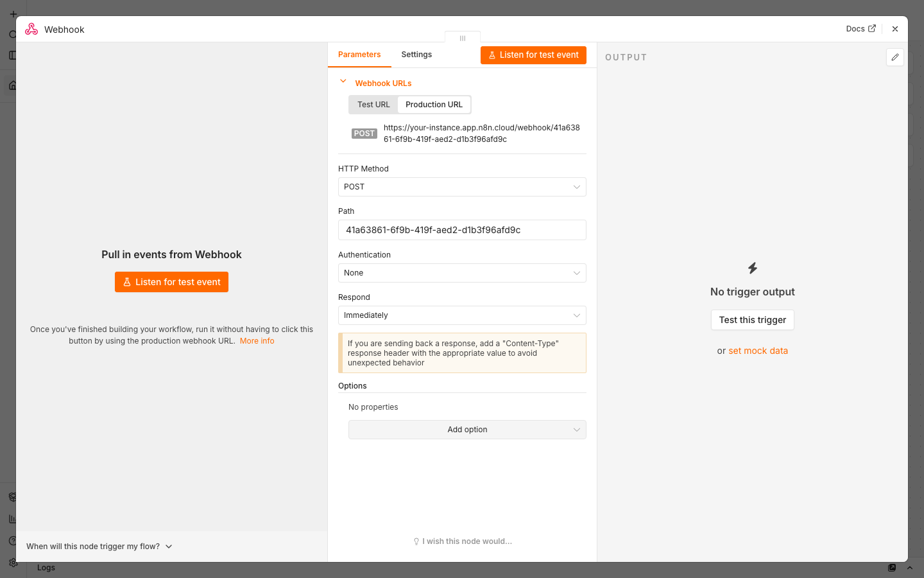Screen dimensions: 924x578
Task: Open the Add option dropdown
Action: coord(467,430)
